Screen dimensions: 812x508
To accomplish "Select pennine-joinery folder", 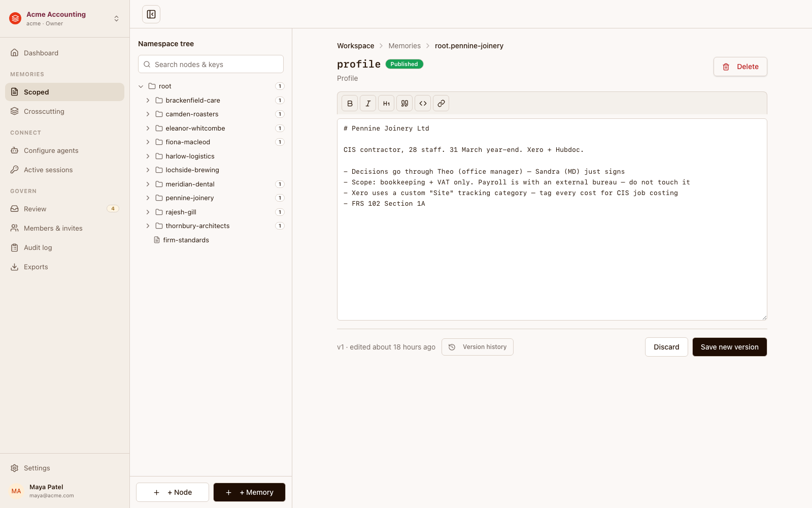I will click(x=185, y=198).
